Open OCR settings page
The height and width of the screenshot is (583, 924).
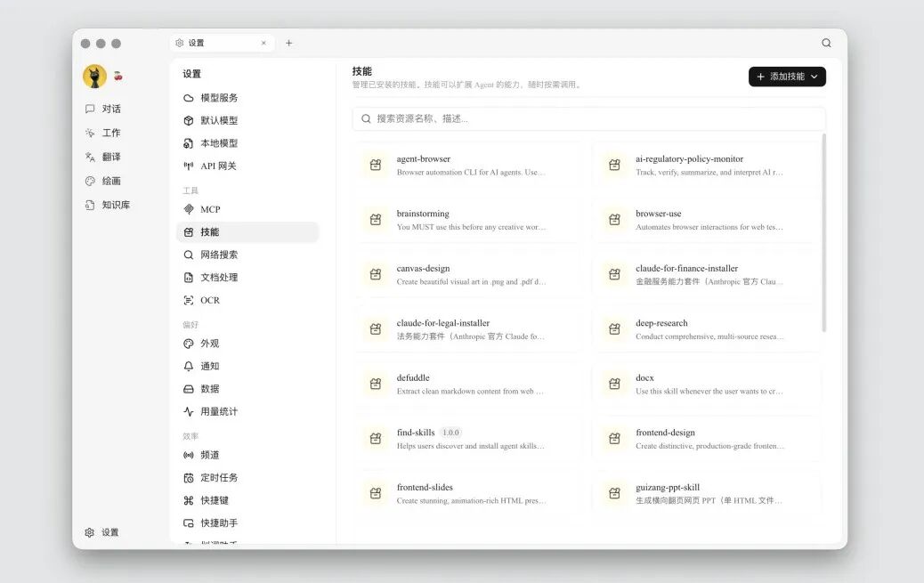point(247,300)
